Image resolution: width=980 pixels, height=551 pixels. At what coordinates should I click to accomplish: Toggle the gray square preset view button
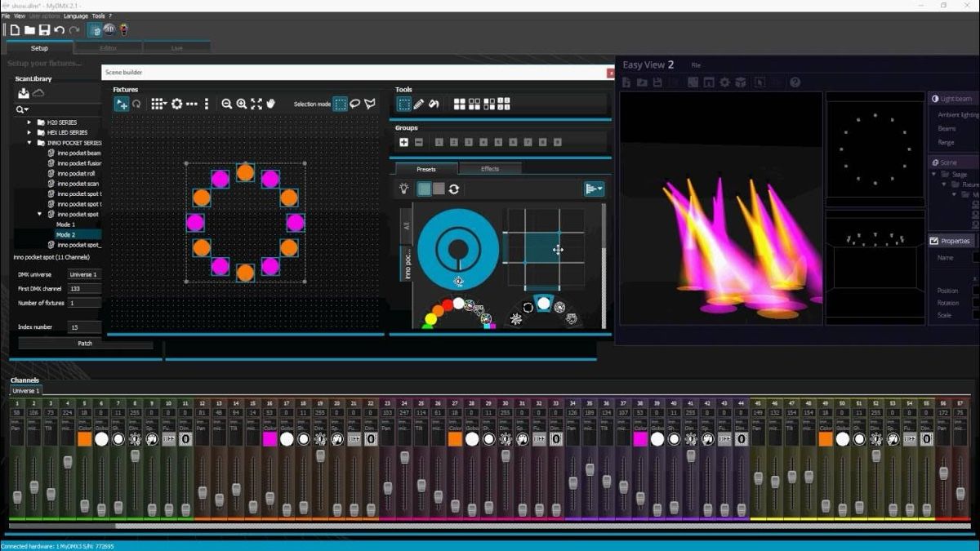pyautogui.click(x=439, y=189)
